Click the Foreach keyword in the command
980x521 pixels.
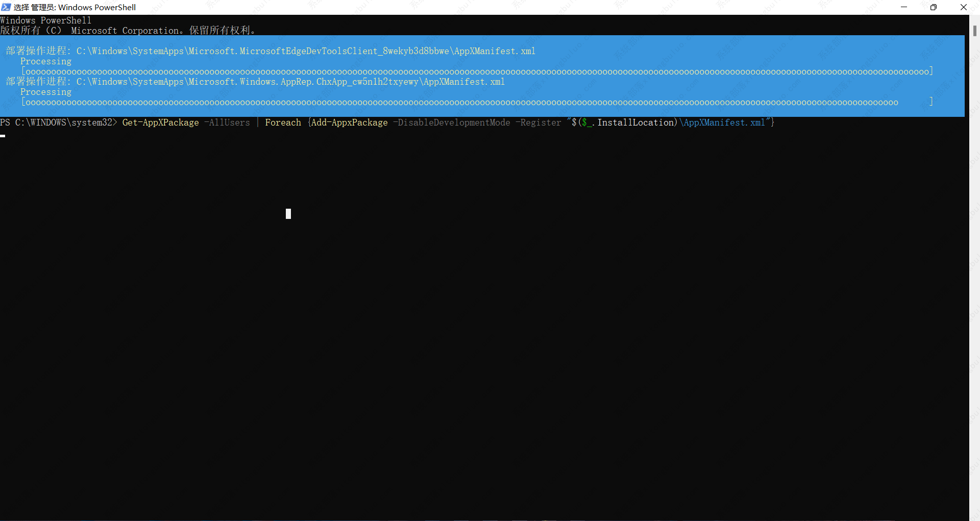coord(283,122)
